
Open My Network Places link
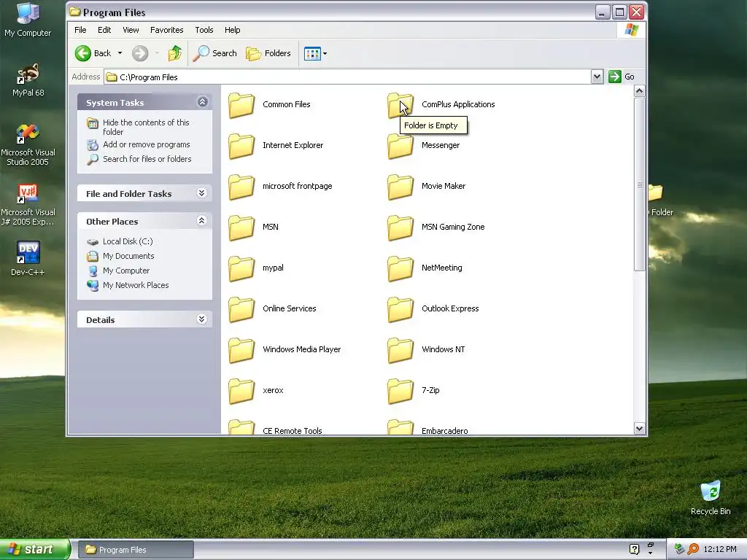136,285
